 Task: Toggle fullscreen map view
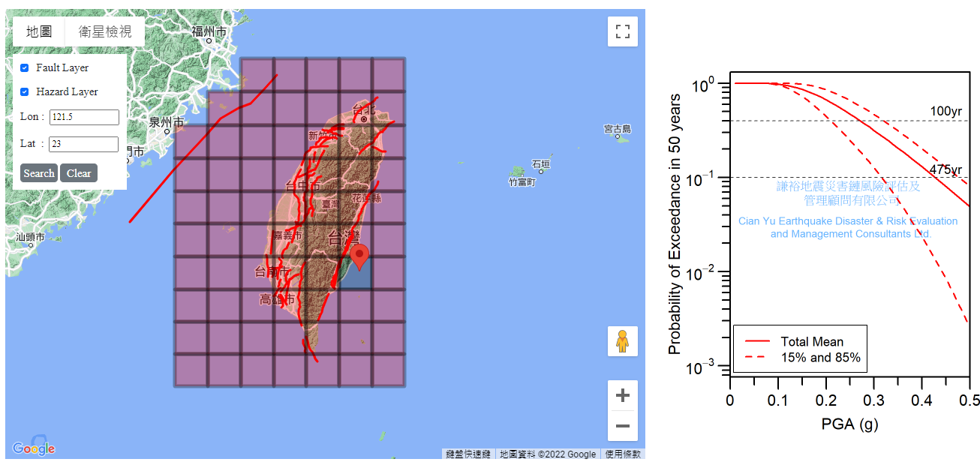[622, 31]
